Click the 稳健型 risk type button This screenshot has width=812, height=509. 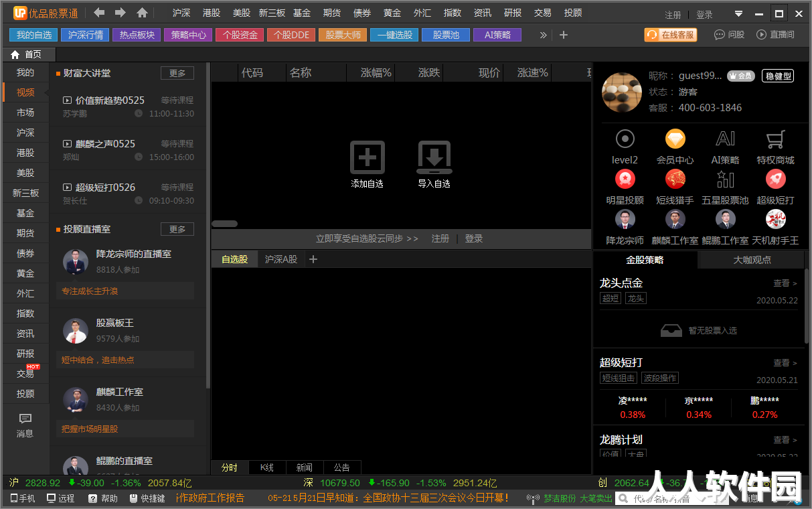[x=778, y=76]
